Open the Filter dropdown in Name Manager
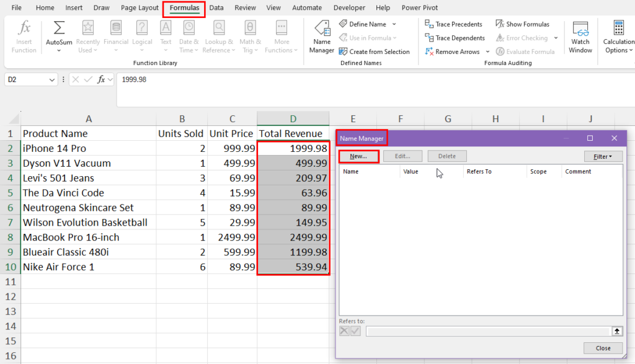Image resolution: width=635 pixels, height=364 pixels. [x=603, y=156]
